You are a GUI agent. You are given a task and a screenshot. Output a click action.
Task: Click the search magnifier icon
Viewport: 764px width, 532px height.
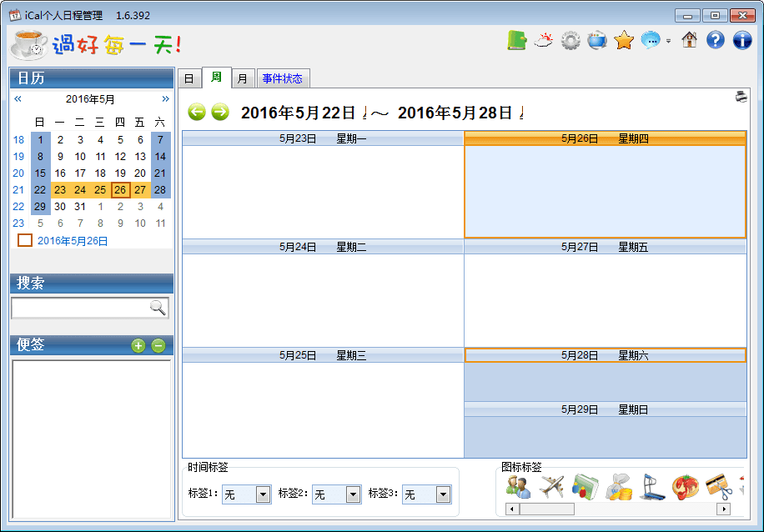coord(158,308)
